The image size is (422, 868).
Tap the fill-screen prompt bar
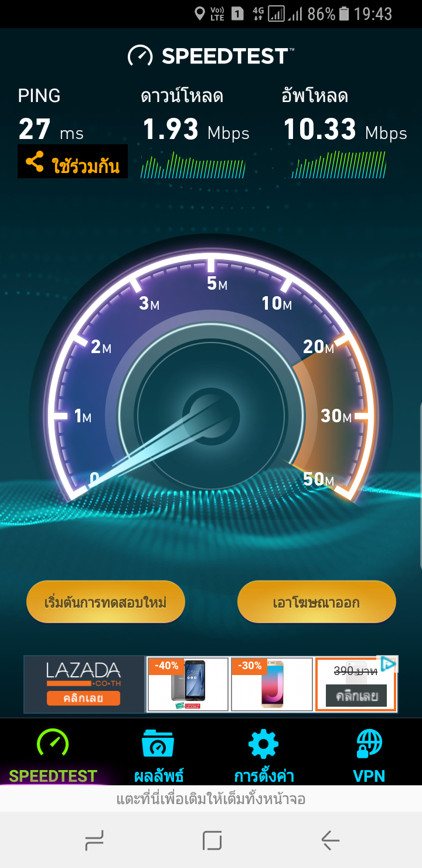tap(211, 799)
